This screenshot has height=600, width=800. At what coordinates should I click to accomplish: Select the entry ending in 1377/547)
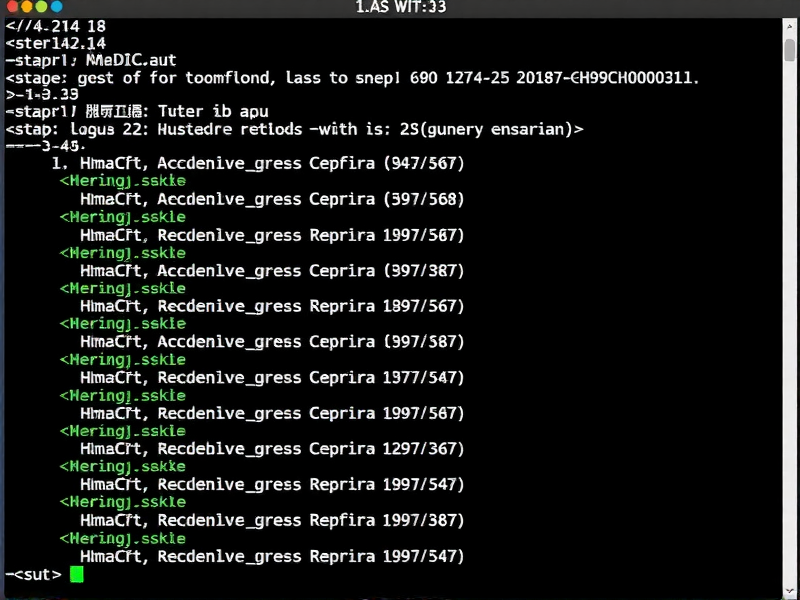click(x=271, y=377)
